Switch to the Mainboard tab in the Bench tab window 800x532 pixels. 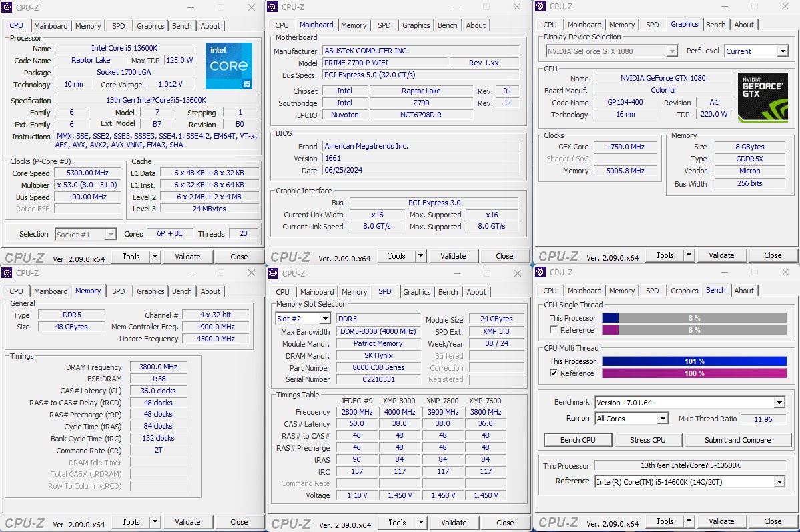coord(584,291)
